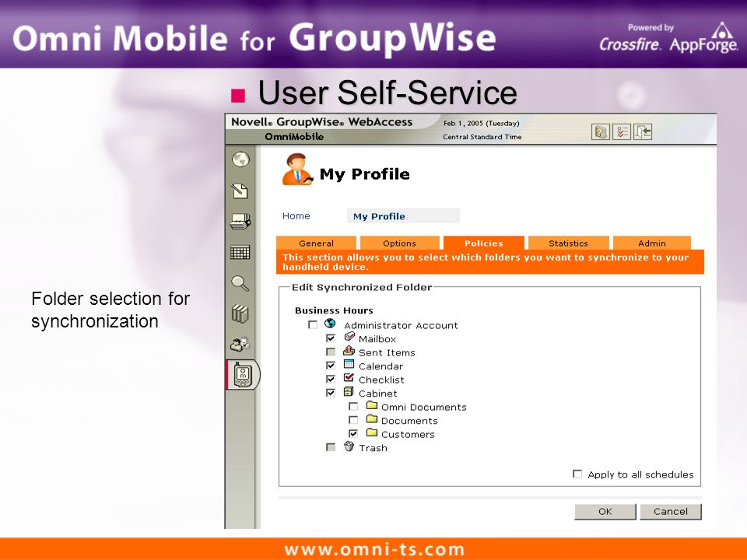Screen dimensions: 747x560
Task: Click the www.omni-ts.com footer text
Action: tap(374, 549)
